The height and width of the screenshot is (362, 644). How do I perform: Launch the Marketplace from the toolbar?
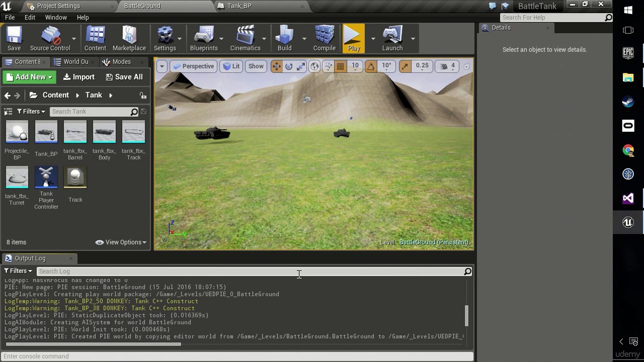(x=129, y=39)
